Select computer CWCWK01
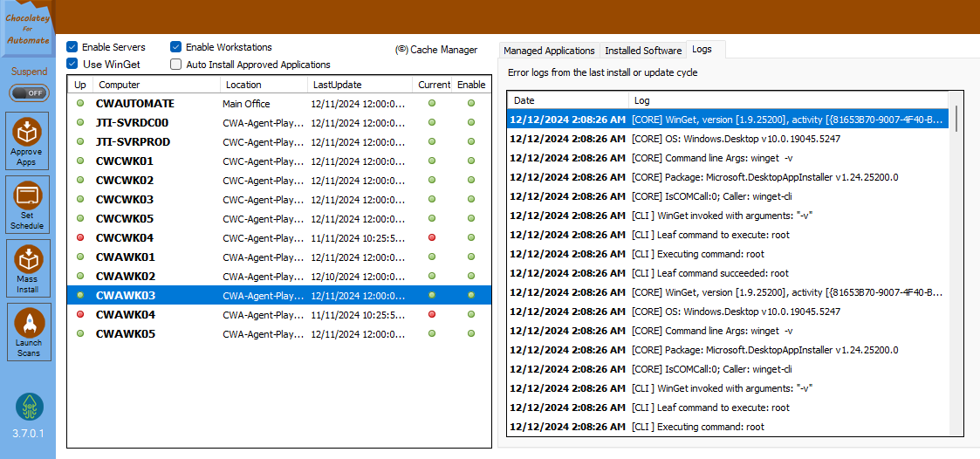The image size is (980, 459). click(x=278, y=161)
